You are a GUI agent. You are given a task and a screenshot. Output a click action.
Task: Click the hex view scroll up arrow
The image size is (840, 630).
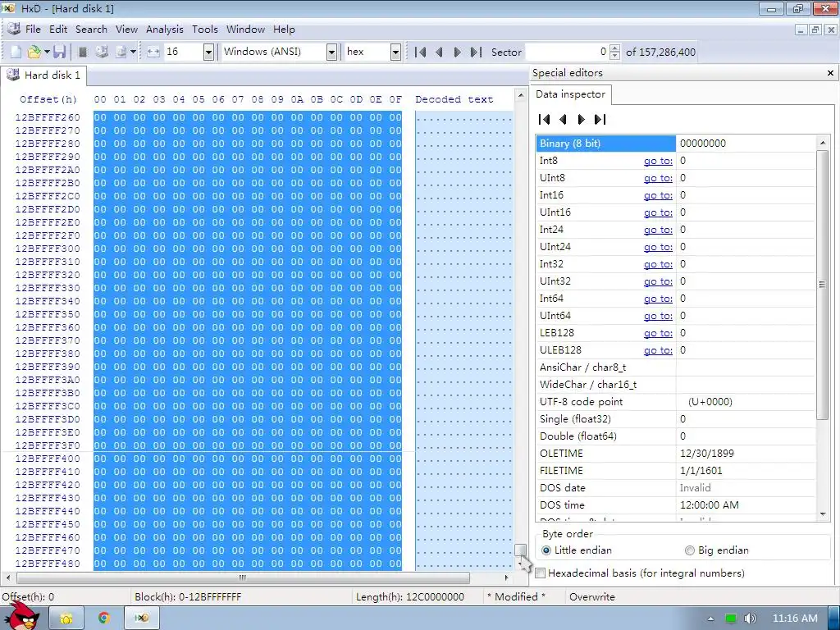pos(520,96)
